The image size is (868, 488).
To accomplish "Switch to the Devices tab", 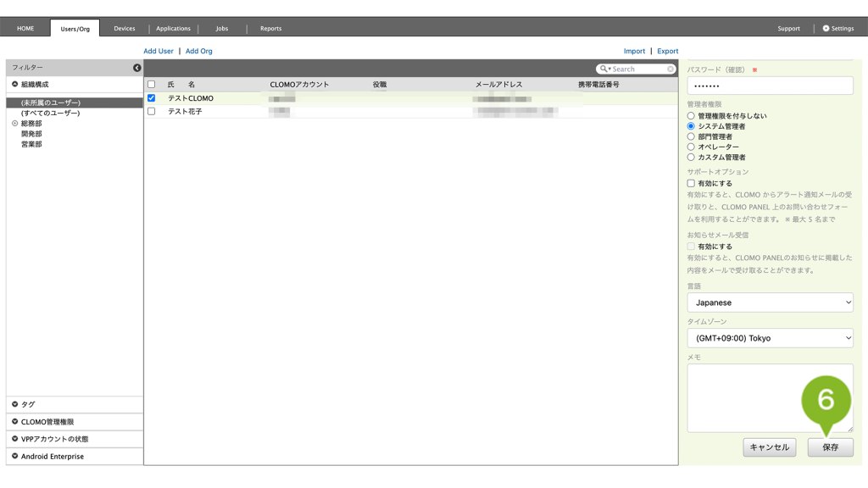I will click(x=125, y=28).
